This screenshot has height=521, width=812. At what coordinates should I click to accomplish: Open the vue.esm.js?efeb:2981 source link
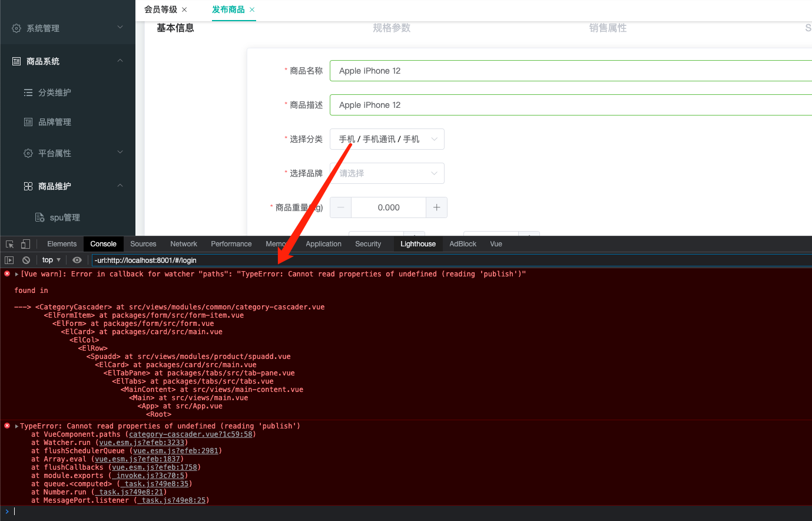pyautogui.click(x=175, y=451)
